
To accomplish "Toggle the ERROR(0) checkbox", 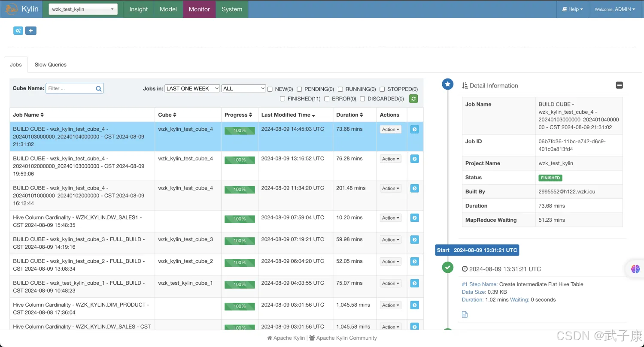I will pyautogui.click(x=327, y=99).
